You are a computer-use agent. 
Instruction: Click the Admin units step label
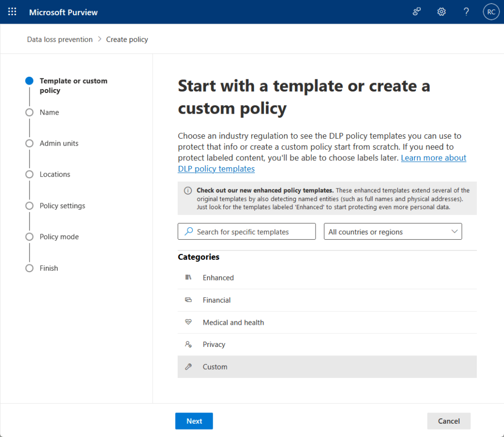pos(59,143)
